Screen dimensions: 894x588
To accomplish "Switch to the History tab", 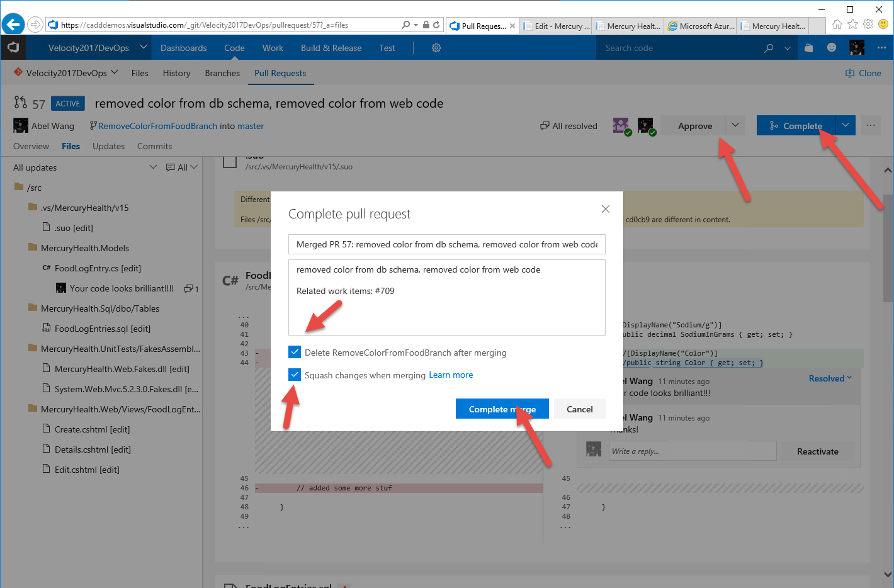I will [176, 73].
